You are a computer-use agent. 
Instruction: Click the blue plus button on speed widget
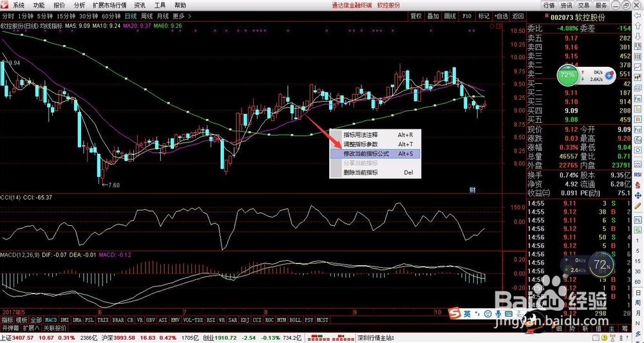pos(609,75)
